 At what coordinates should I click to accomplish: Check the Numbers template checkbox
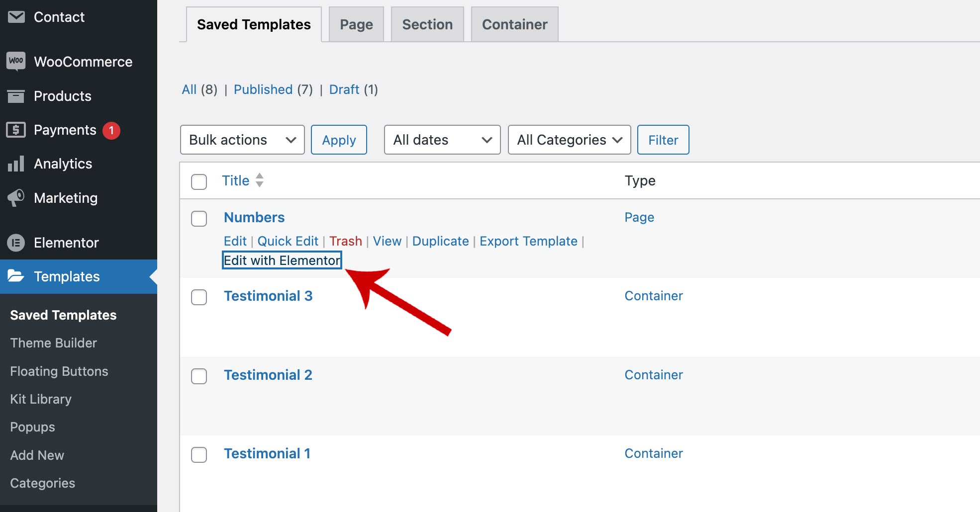(199, 219)
